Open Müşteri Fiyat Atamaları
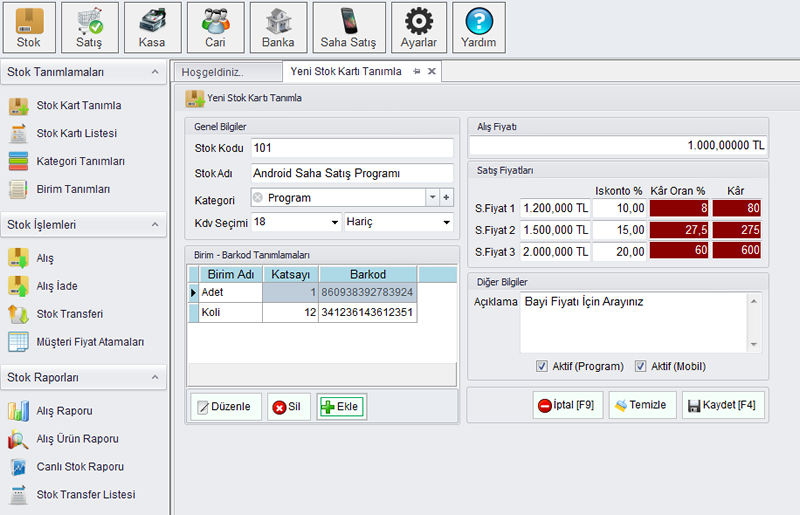 (76, 342)
